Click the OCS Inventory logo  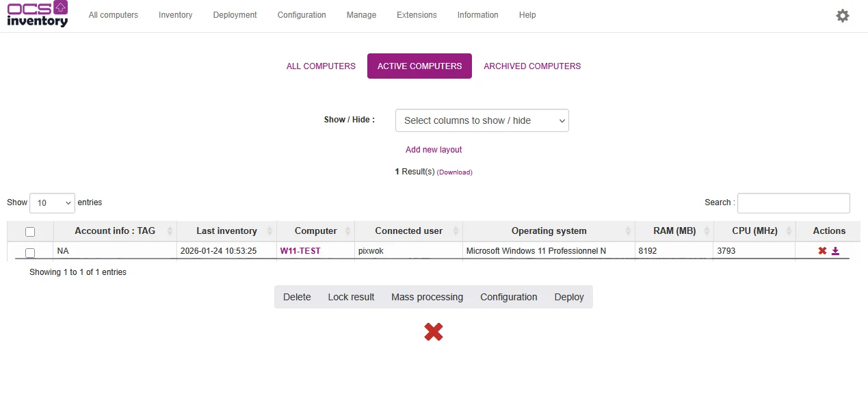click(38, 14)
